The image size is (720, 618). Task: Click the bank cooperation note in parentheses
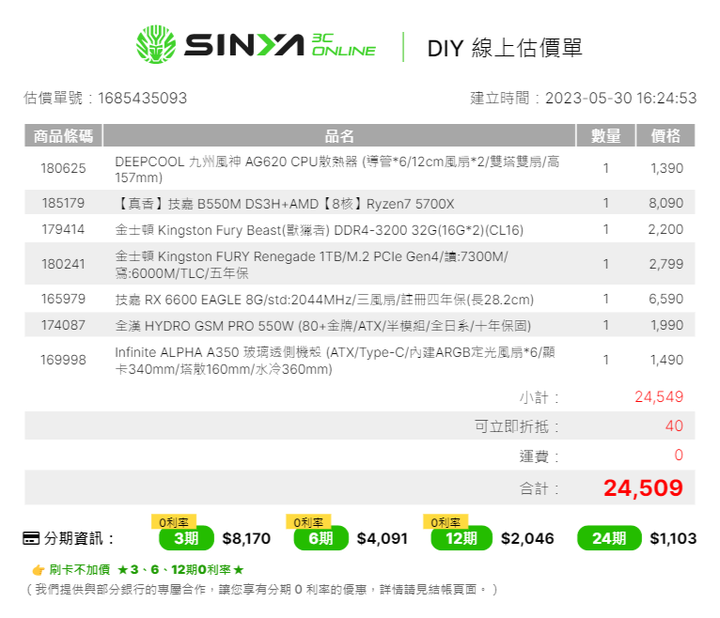click(261, 589)
